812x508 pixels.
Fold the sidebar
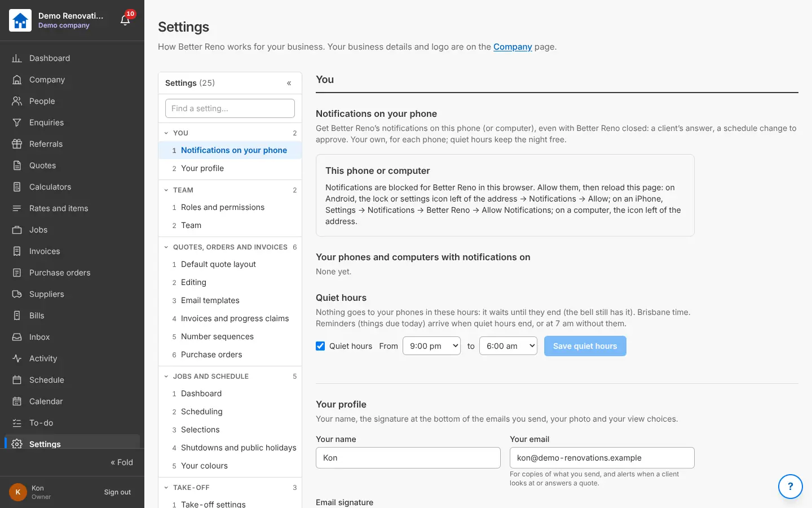122,462
